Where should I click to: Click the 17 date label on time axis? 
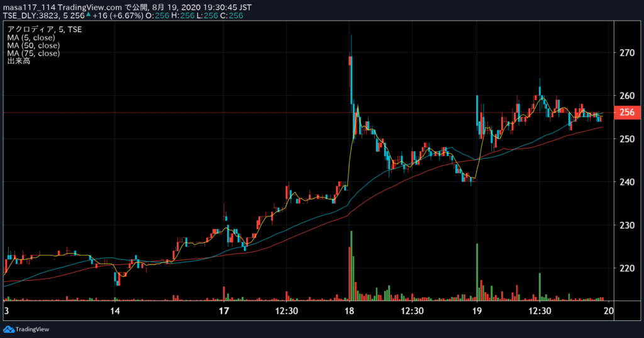click(x=223, y=311)
